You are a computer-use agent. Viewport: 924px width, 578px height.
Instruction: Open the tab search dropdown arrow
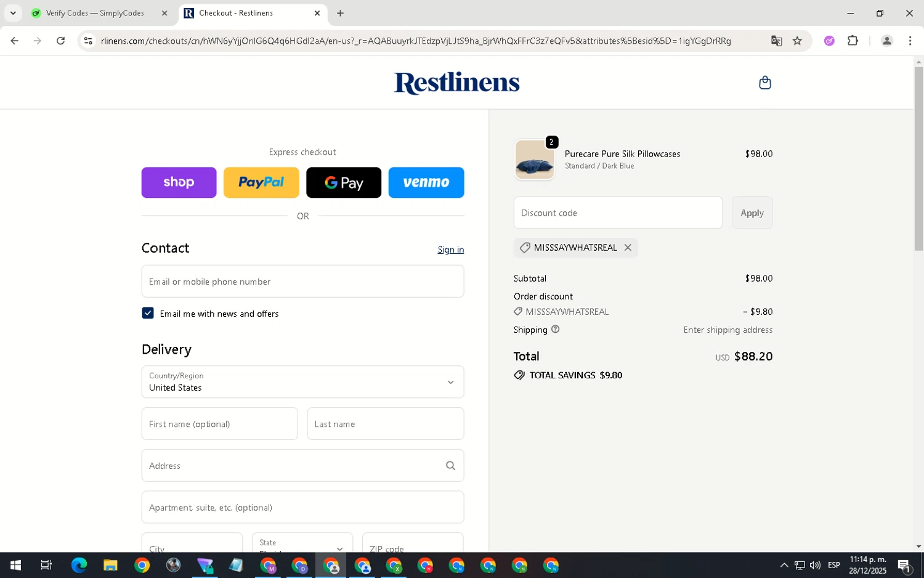[x=13, y=13]
